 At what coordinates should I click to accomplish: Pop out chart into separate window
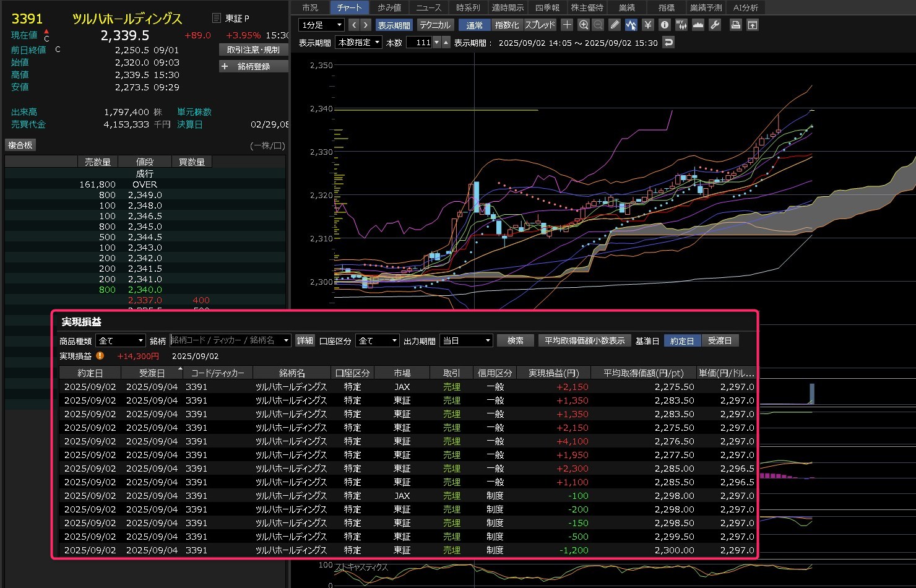(x=752, y=25)
